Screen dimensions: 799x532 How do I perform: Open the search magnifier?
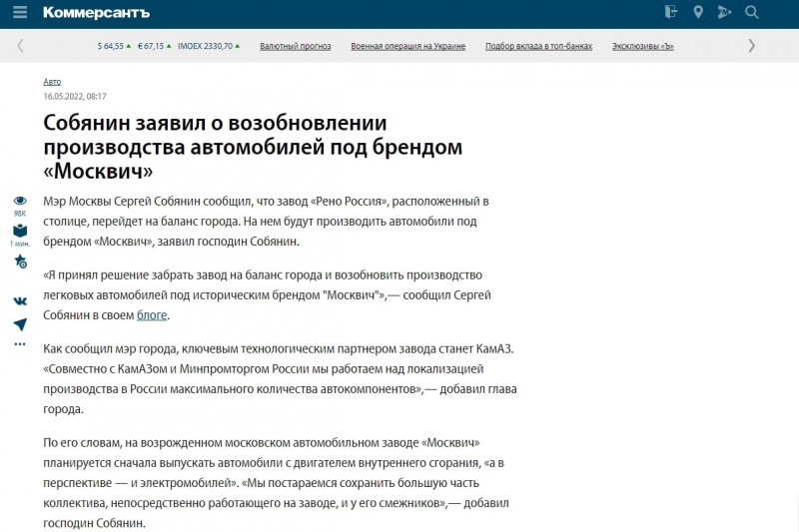tap(752, 12)
